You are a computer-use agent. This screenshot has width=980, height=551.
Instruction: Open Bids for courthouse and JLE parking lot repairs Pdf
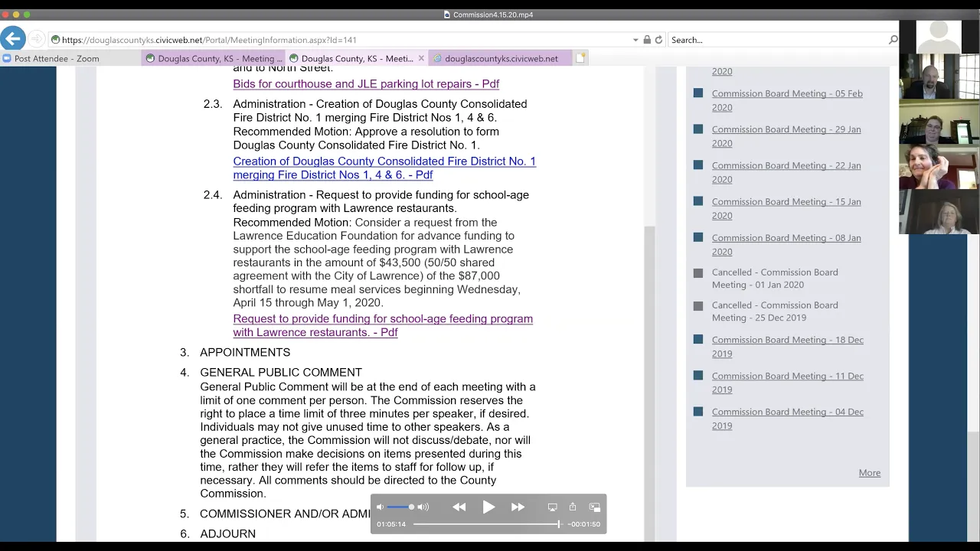coord(366,83)
